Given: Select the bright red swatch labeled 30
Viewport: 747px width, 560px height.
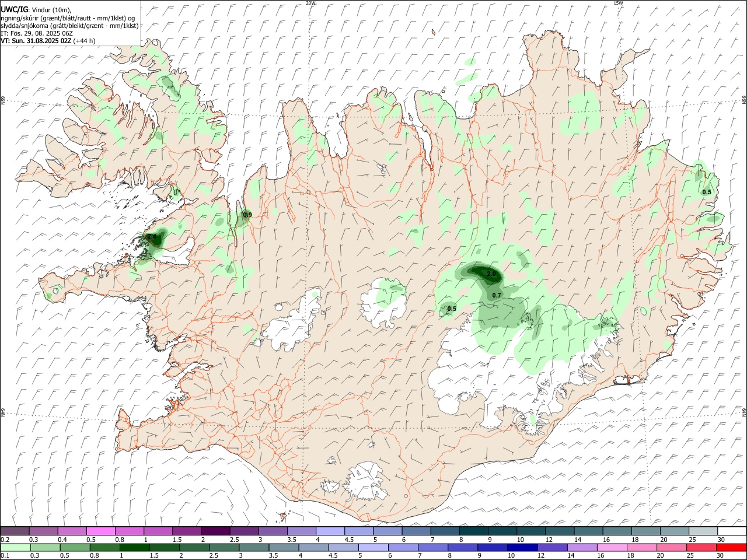Looking at the screenshot, I should click(x=731, y=547).
